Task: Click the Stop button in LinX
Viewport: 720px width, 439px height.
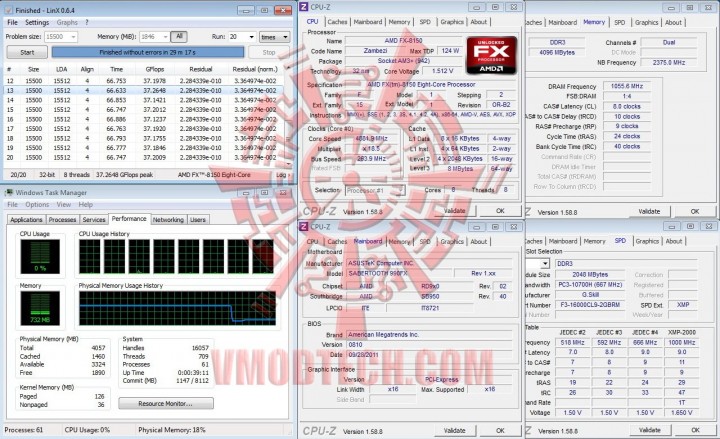Action: (269, 52)
